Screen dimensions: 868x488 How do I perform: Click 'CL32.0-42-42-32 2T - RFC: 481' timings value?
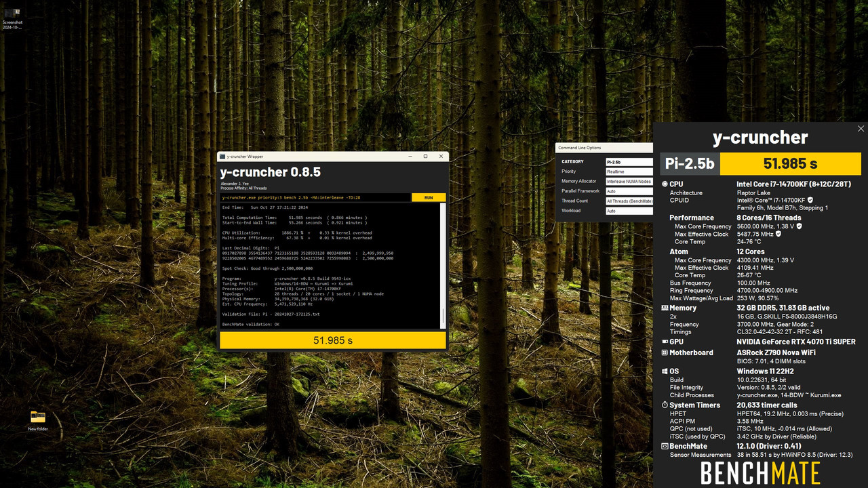(x=780, y=332)
